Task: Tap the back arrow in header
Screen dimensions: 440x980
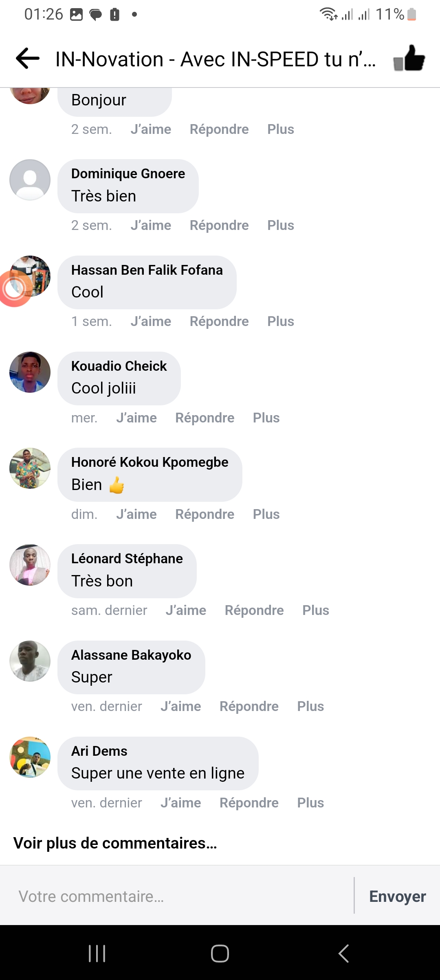Action: [28, 59]
